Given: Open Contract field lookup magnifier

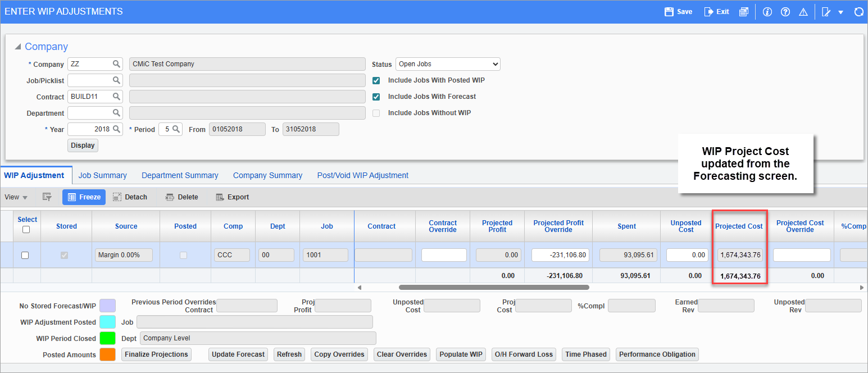Looking at the screenshot, I should point(117,97).
